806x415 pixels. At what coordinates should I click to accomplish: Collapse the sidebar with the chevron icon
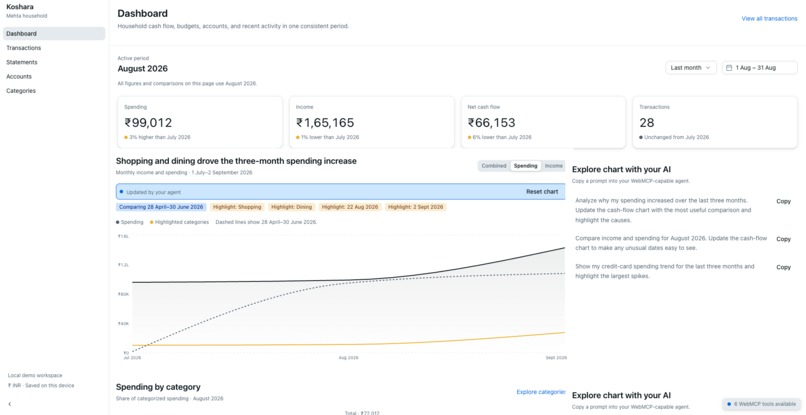(x=9, y=404)
